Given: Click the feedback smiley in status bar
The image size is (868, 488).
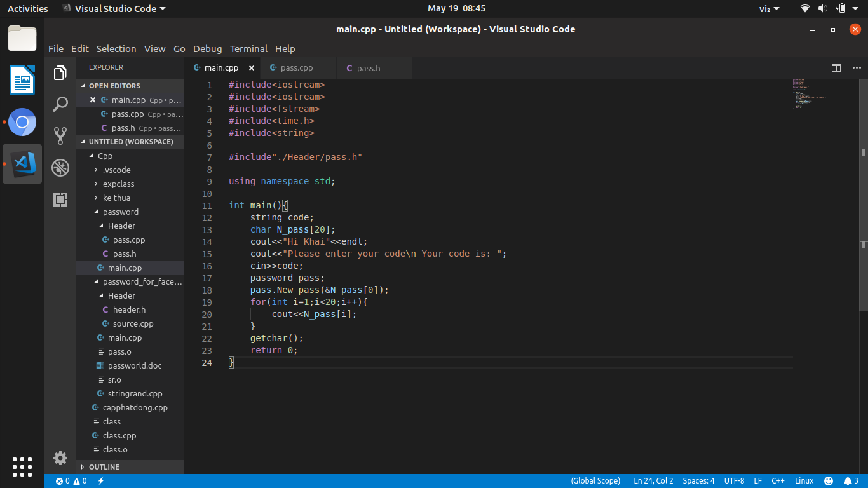Looking at the screenshot, I should [829, 481].
